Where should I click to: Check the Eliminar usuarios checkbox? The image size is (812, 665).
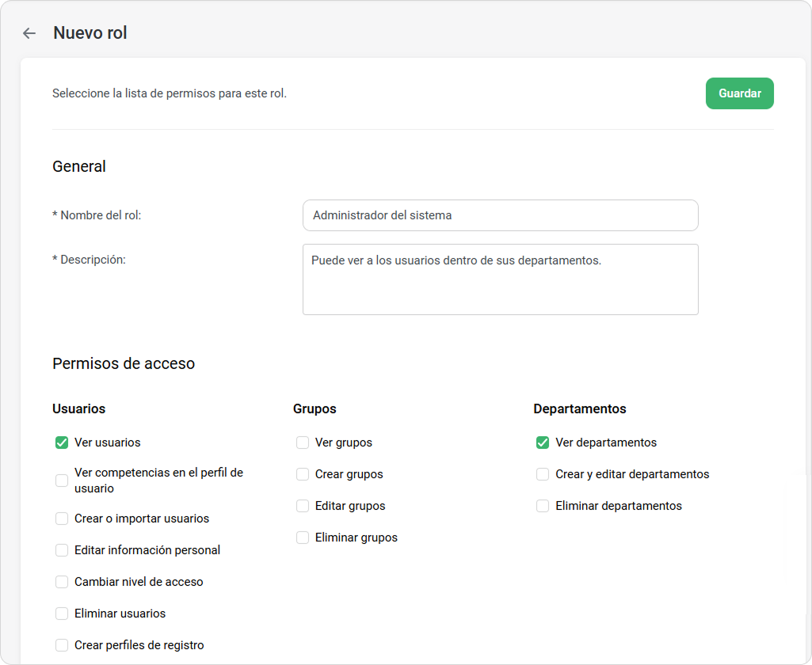[x=62, y=614]
